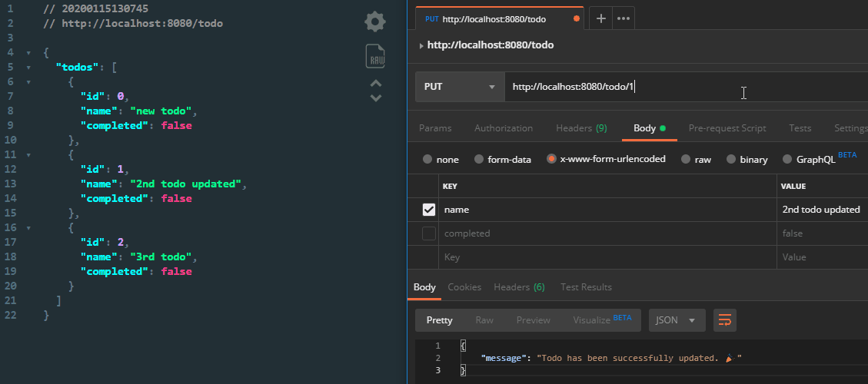This screenshot has height=384, width=868.
Task: Uncheck the name key checkbox
Action: coord(429,210)
